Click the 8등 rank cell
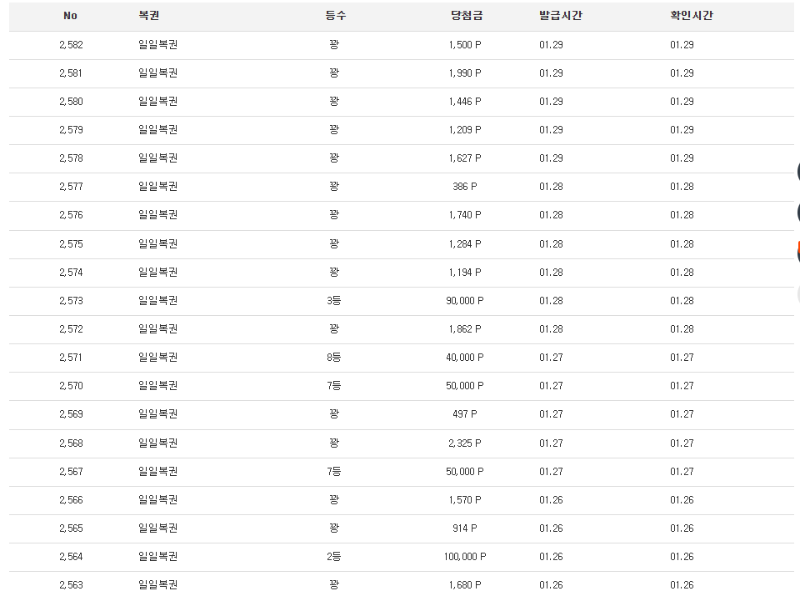Screen dimensions: 800x606 [334, 358]
